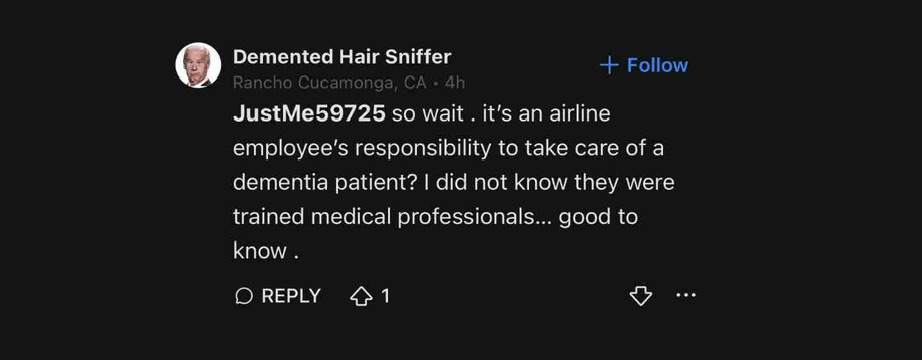922x360 pixels.
Task: Click the words "good to" in comment
Action: [x=598, y=218]
